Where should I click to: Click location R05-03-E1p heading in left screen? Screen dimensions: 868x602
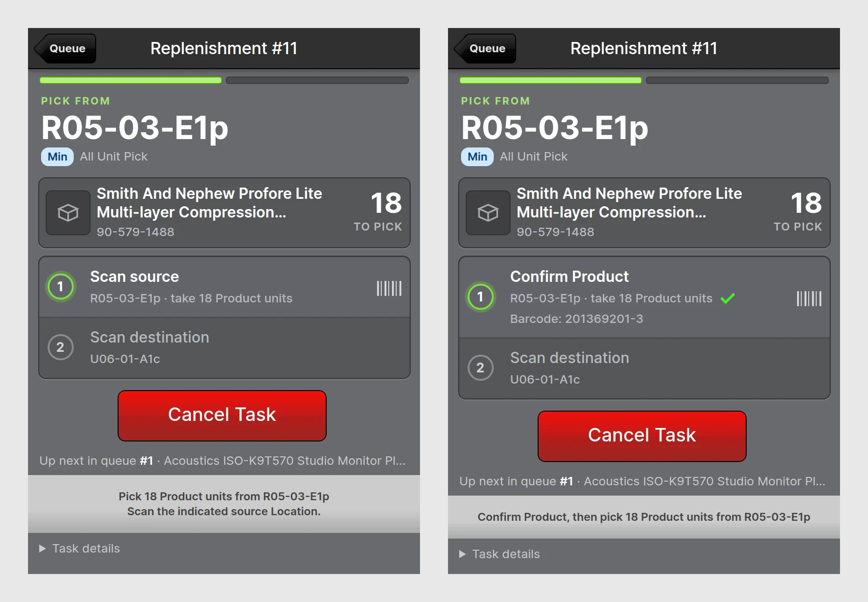[x=135, y=128]
